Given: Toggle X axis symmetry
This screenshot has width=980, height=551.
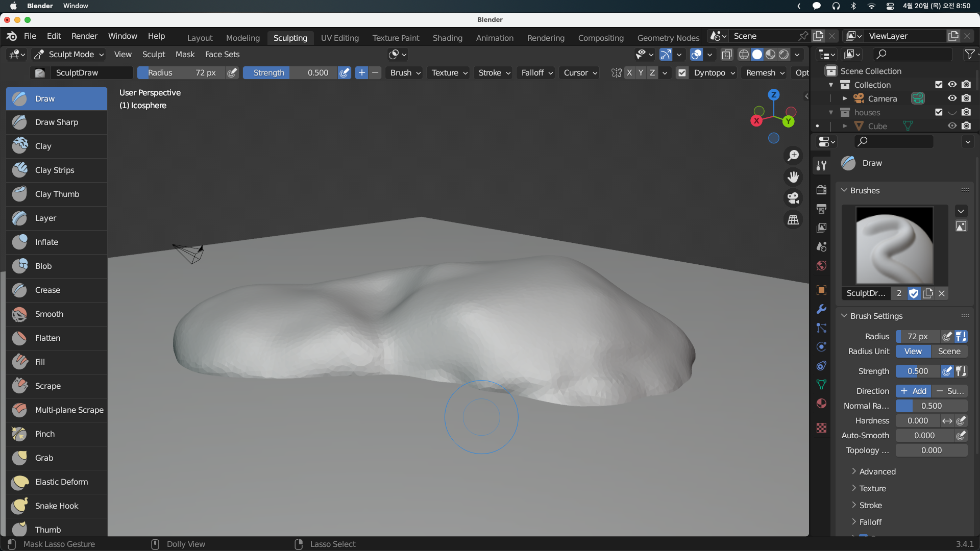Looking at the screenshot, I should pos(629,73).
